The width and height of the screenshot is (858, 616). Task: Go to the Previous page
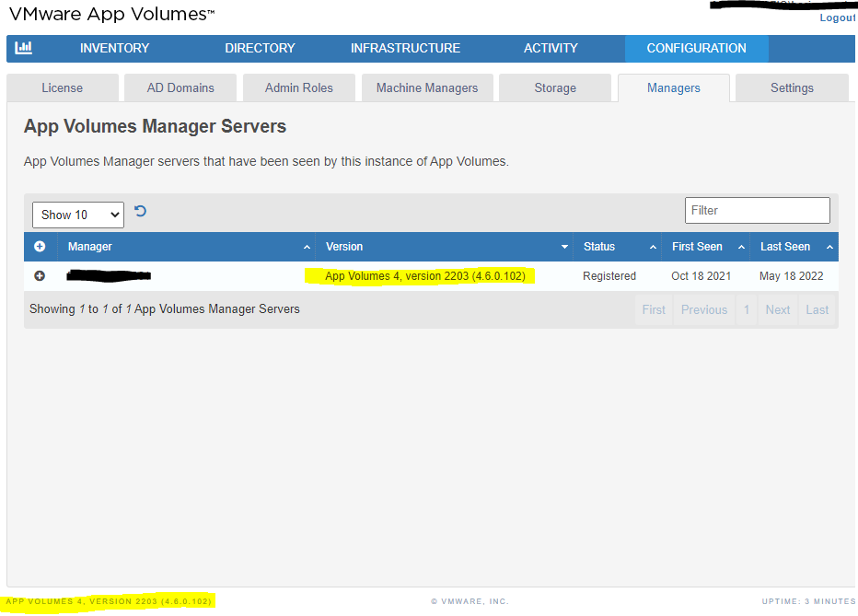point(704,309)
